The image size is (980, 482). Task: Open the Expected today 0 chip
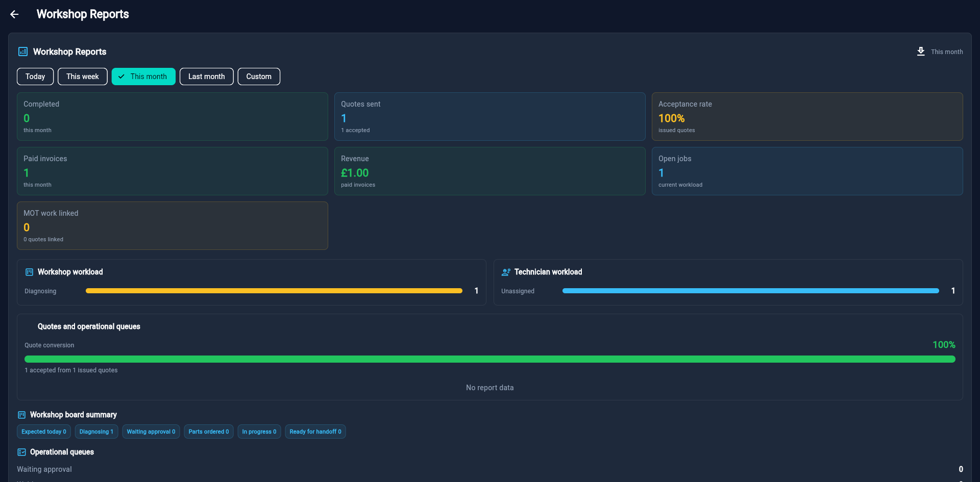pyautogui.click(x=44, y=432)
